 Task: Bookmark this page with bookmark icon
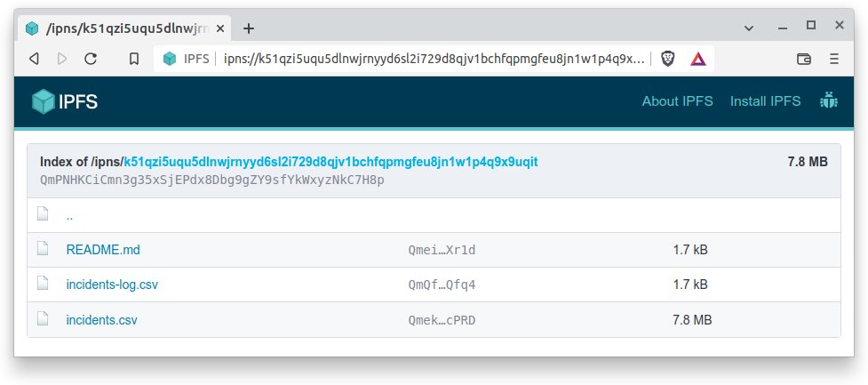tap(134, 59)
